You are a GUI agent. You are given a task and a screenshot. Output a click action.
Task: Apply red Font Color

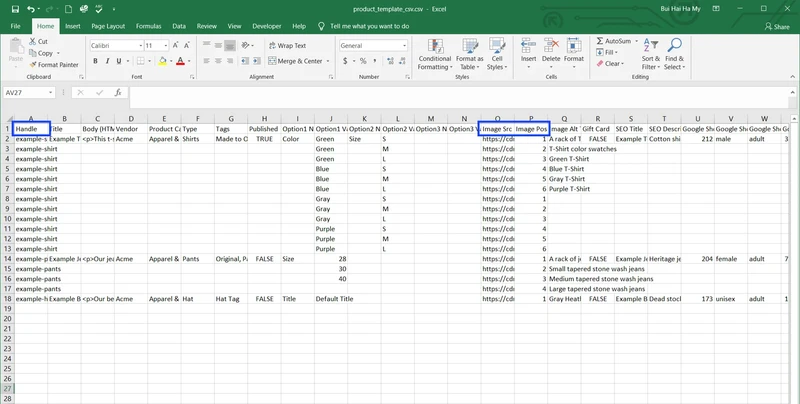180,61
